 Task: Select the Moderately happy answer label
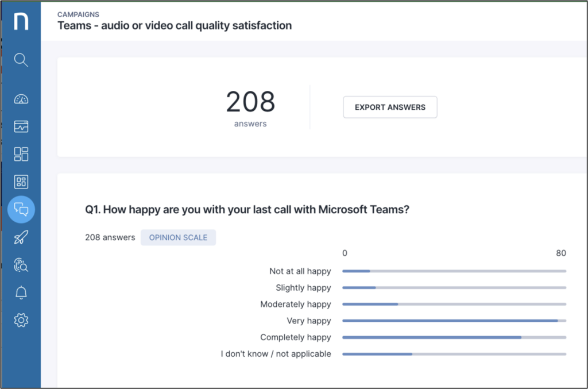[295, 305]
